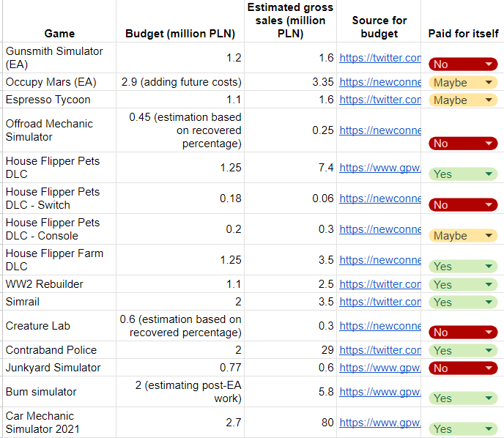Select the 'Offroad Mechanic Simulator' game cell
Screen dimensions: 504x438
tap(59, 130)
